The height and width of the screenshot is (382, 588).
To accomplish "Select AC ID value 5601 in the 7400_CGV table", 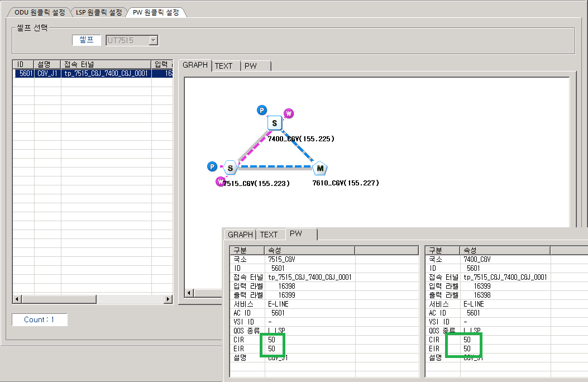I will point(474,313).
